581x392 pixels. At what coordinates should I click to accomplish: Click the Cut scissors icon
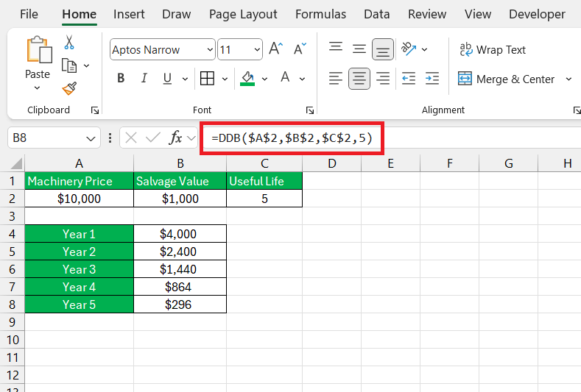69,42
